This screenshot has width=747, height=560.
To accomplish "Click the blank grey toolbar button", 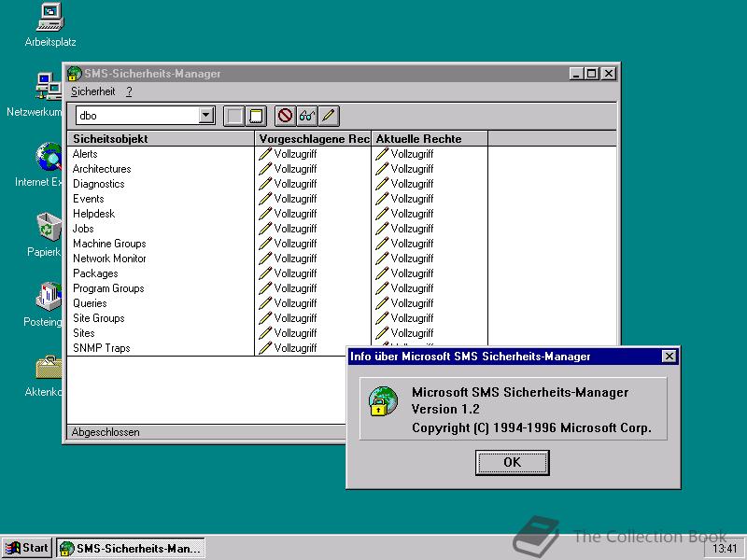I will [x=234, y=116].
